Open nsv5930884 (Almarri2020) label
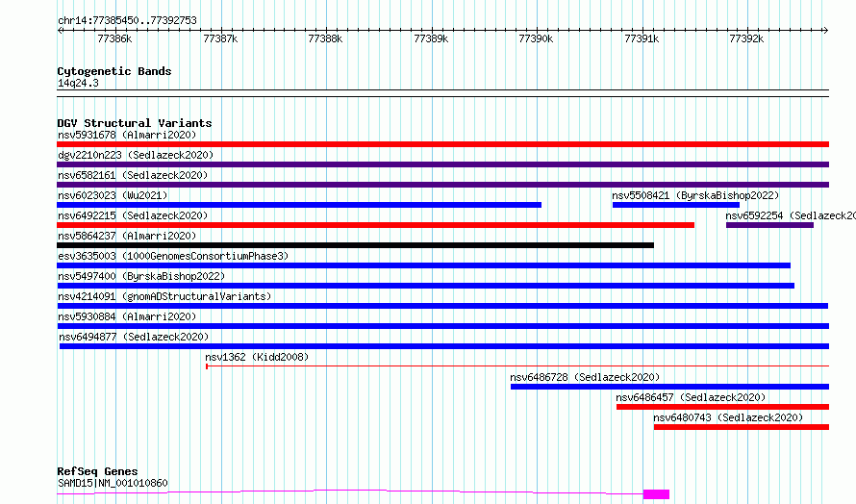The image size is (856, 504). pyautogui.click(x=127, y=316)
